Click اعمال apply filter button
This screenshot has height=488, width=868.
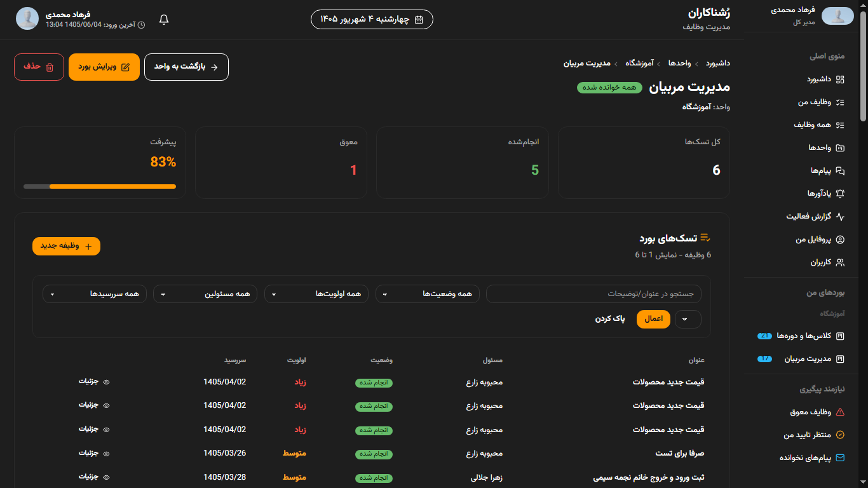654,319
